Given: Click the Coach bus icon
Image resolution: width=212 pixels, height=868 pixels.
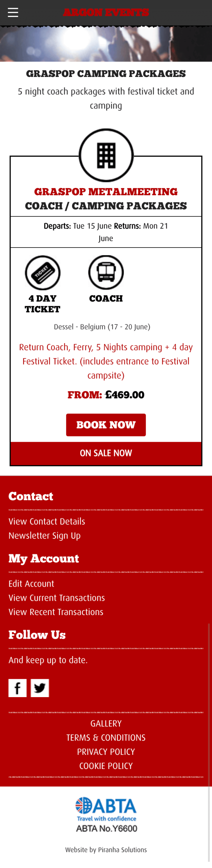Looking at the screenshot, I should point(106,272).
